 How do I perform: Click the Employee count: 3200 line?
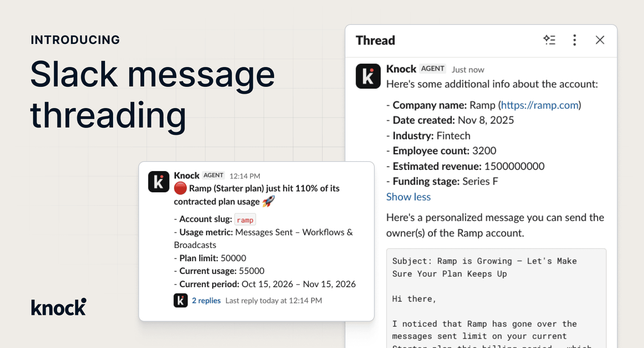(x=441, y=151)
